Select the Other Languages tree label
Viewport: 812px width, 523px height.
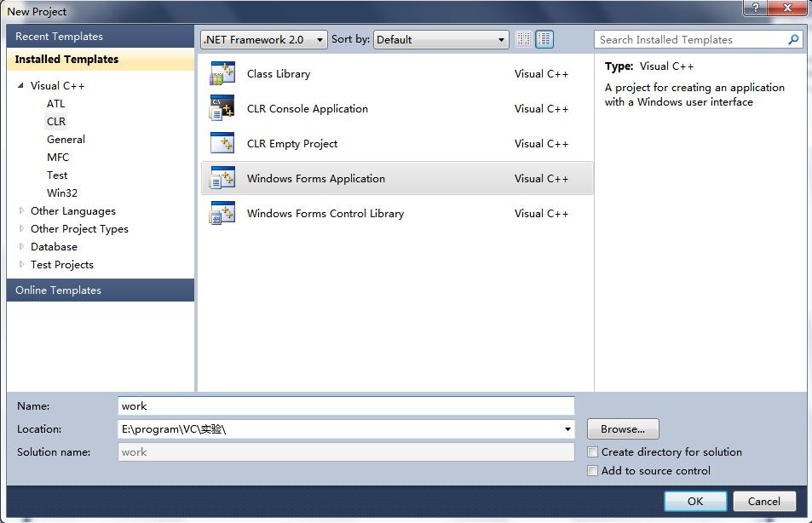(73, 210)
